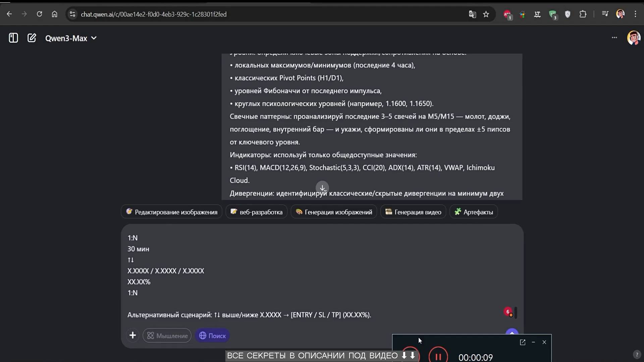The image size is (644, 362).
Task: Start a new chat with pencil icon
Action: (x=32, y=38)
